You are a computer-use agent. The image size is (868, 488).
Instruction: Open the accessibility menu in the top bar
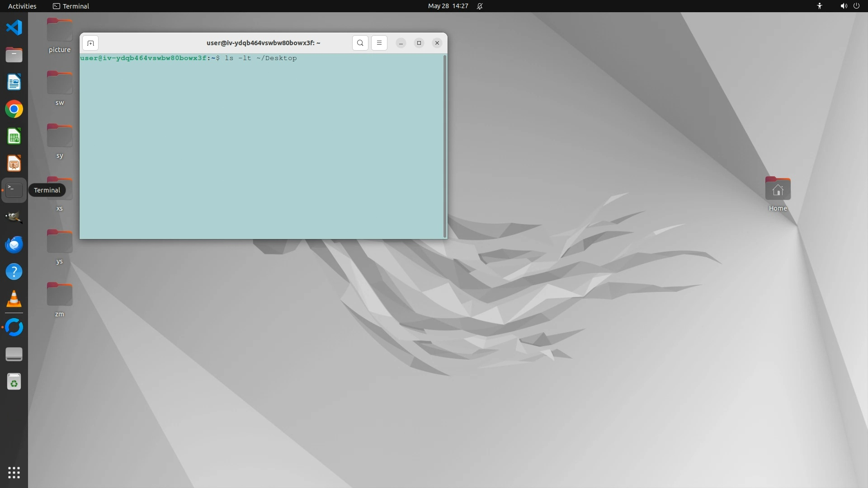(x=819, y=6)
